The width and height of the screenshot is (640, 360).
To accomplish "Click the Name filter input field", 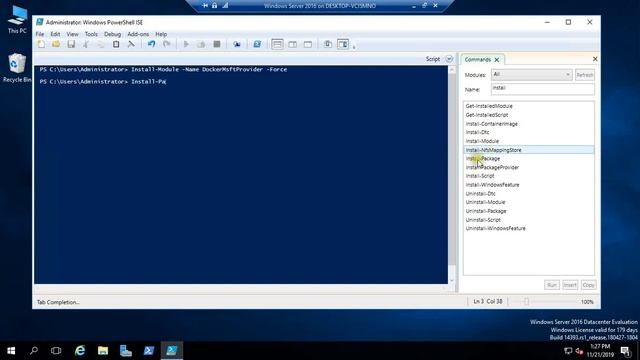I will (x=542, y=89).
